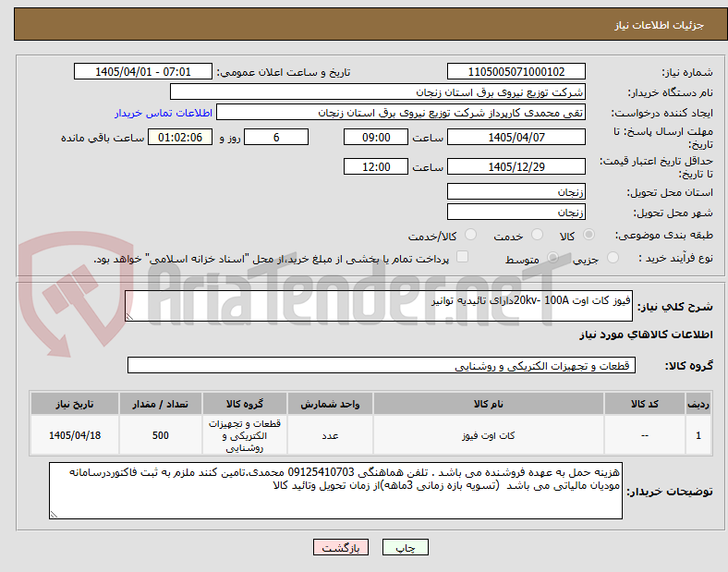Select the کالا radio button
The height and width of the screenshot is (572, 728).
(588, 235)
